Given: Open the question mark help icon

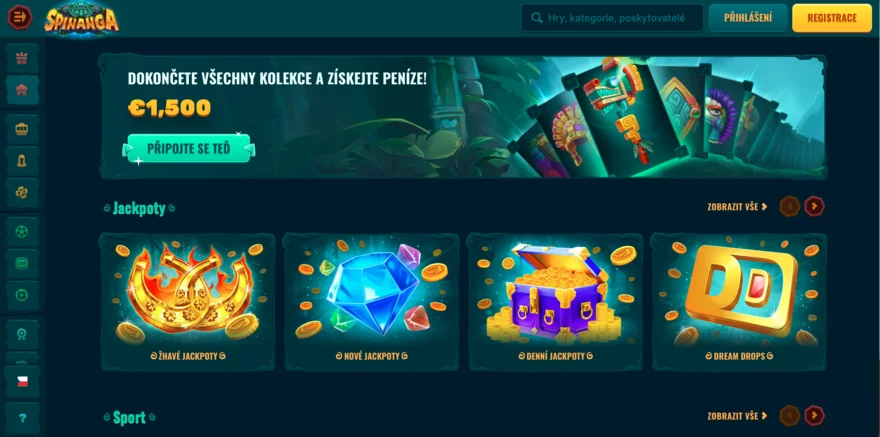Looking at the screenshot, I should [22, 418].
